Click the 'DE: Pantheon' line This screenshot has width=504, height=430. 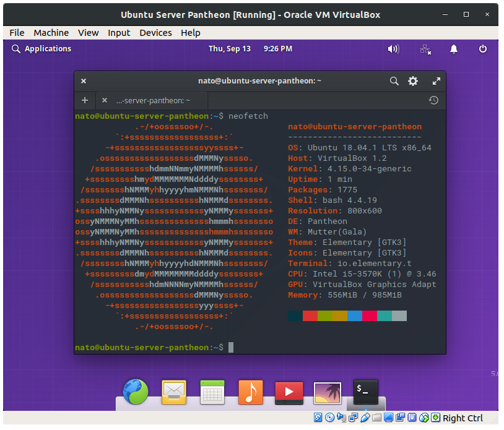[317, 221]
